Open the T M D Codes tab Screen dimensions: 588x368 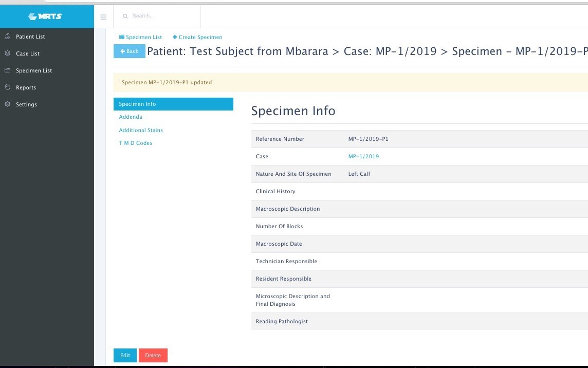click(136, 143)
